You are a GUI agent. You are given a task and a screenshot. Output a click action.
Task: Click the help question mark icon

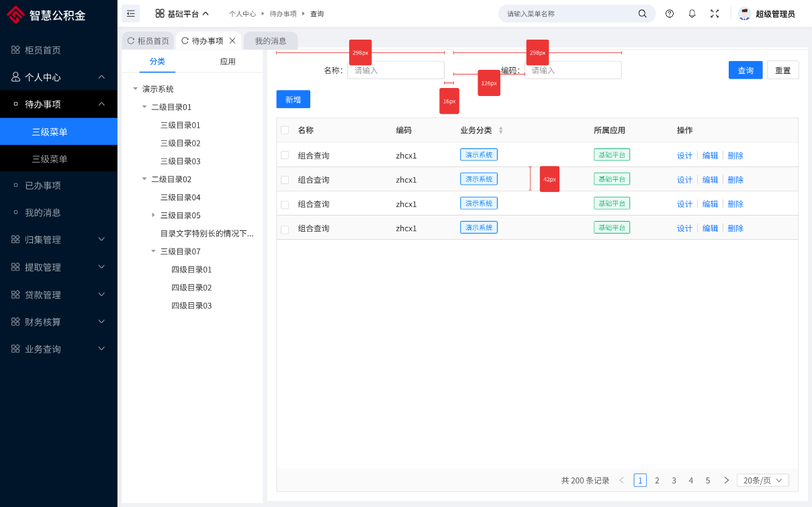click(670, 13)
